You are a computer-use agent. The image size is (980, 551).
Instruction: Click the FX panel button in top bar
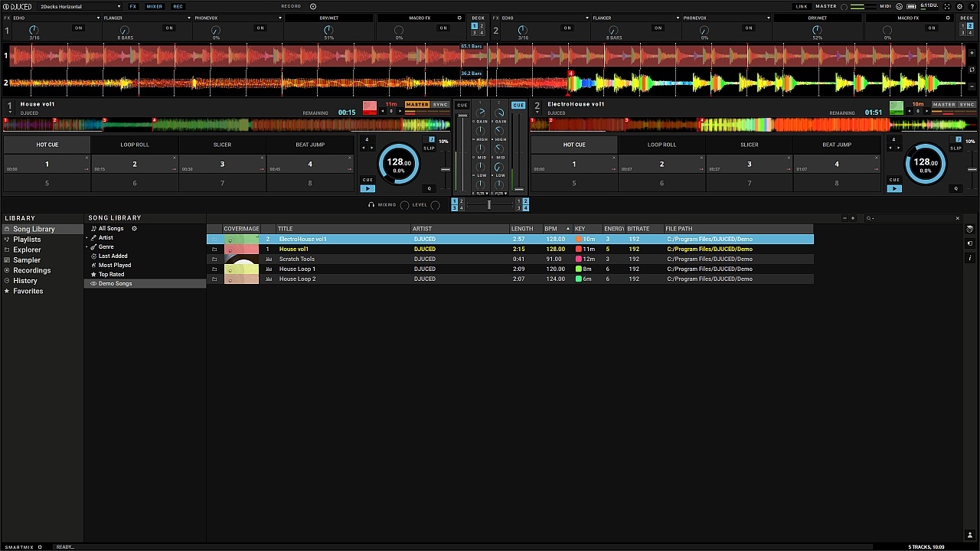(133, 6)
